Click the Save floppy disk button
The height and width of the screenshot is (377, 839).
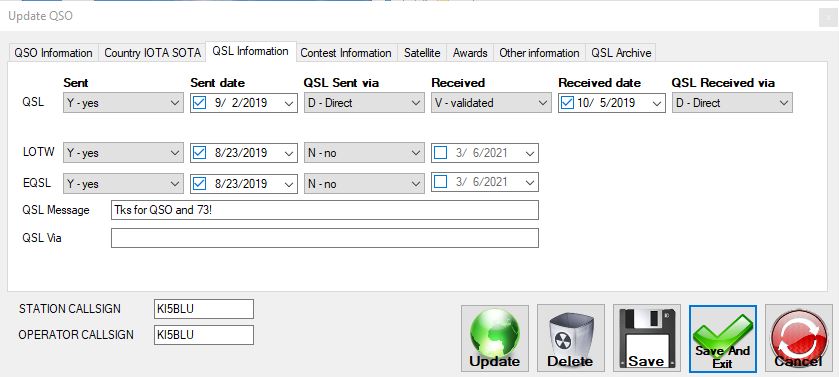click(646, 338)
